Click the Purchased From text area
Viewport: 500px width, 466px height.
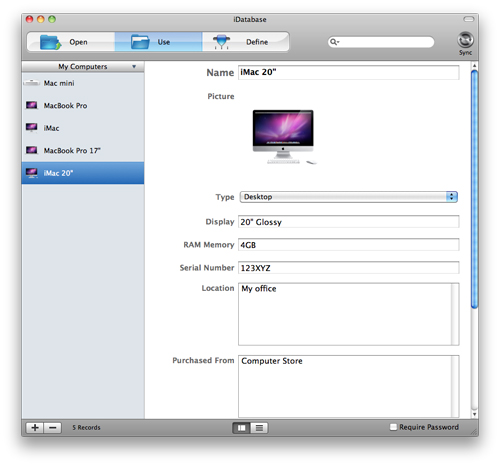(x=349, y=386)
